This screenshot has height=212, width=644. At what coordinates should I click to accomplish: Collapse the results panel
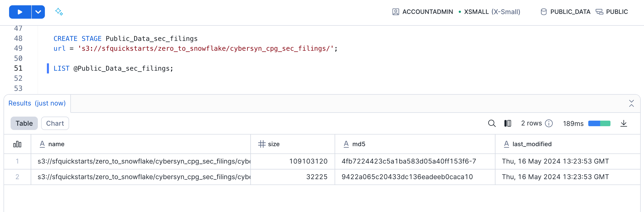(x=631, y=103)
